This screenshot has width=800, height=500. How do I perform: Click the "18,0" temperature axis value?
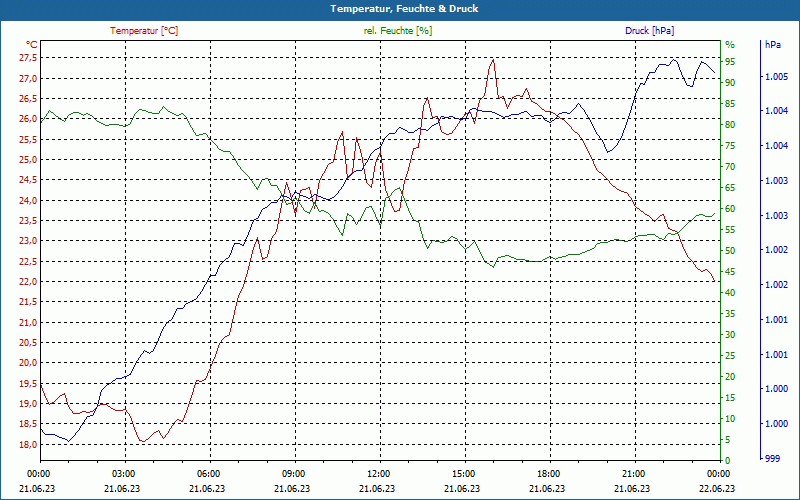(28, 444)
